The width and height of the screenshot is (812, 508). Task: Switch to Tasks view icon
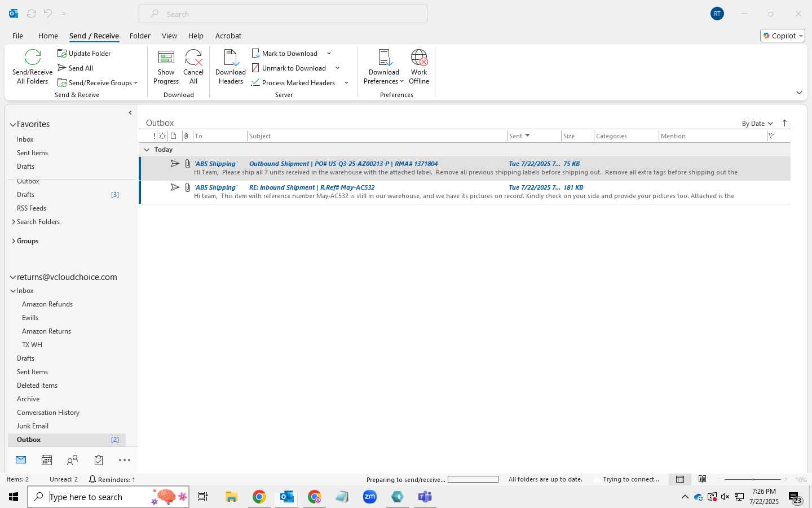(x=99, y=460)
